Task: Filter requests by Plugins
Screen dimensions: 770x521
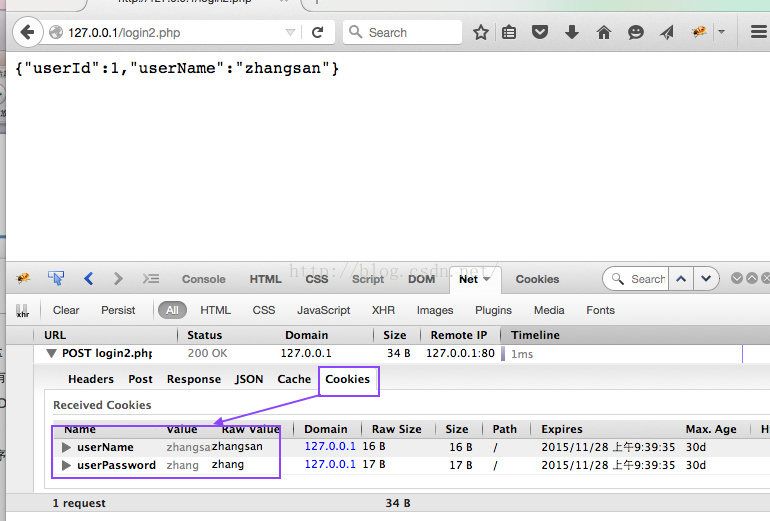Action: [493, 310]
